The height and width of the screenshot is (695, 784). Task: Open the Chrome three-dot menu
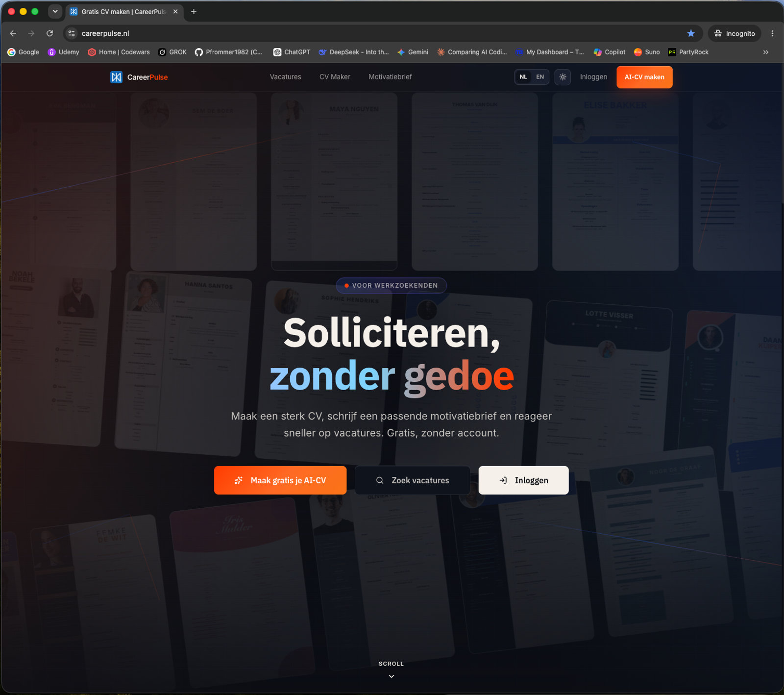point(772,33)
